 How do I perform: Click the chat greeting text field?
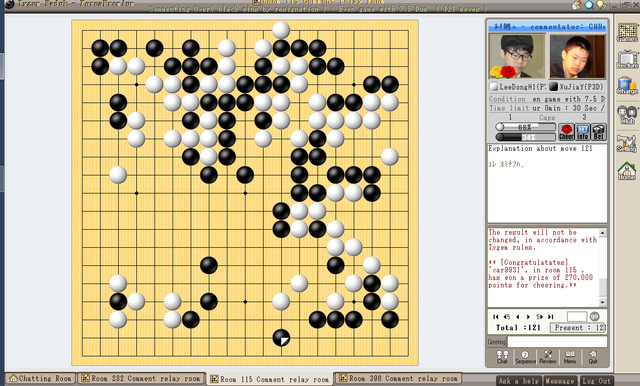tap(557, 342)
